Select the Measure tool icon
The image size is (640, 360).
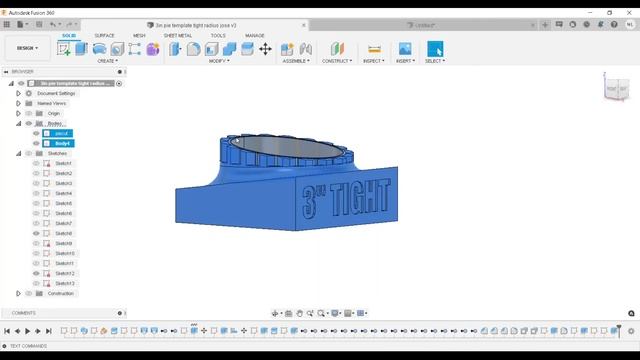click(374, 49)
